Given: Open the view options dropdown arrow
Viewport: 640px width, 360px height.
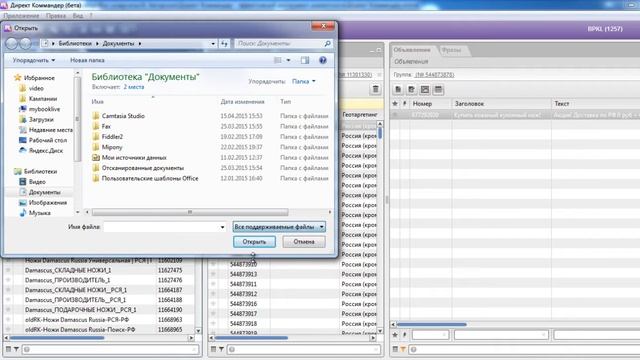Looking at the screenshot, I should point(288,60).
